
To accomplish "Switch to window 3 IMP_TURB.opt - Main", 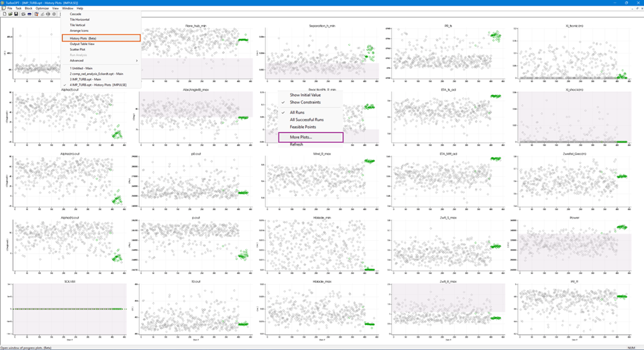I will click(x=85, y=79).
